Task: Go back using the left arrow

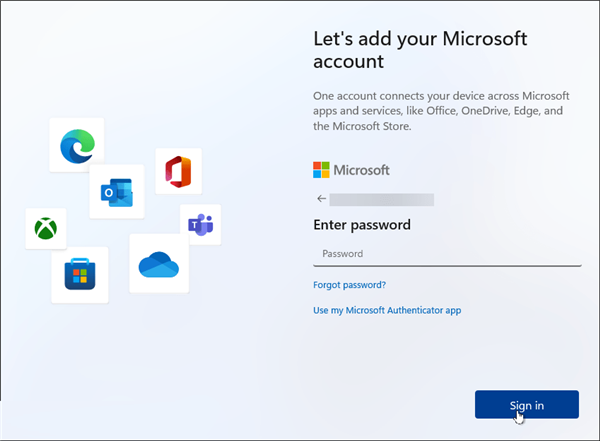Action: pyautogui.click(x=321, y=199)
